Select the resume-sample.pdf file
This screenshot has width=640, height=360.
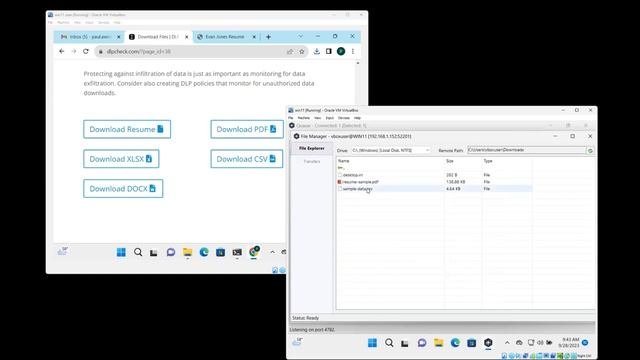click(434, 182)
